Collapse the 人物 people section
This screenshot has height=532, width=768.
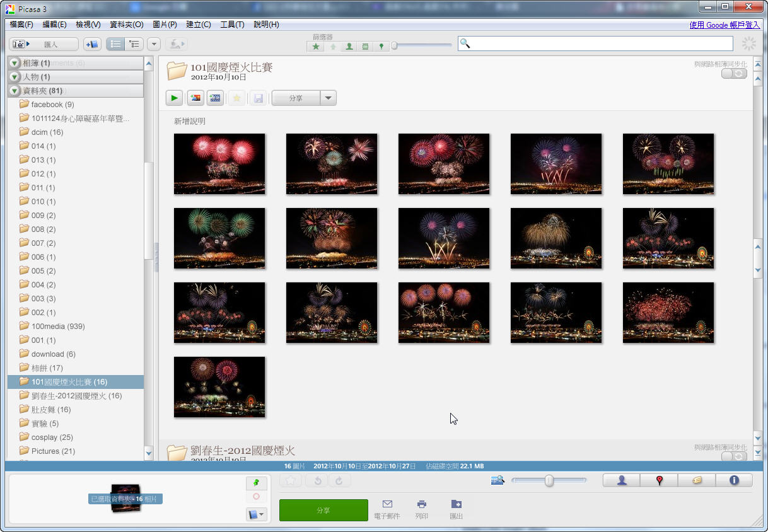click(15, 77)
